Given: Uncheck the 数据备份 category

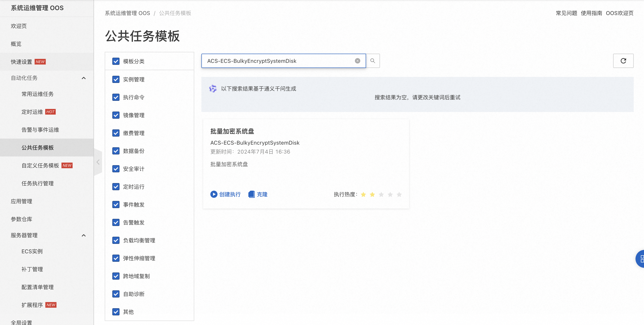Looking at the screenshot, I should [x=116, y=151].
